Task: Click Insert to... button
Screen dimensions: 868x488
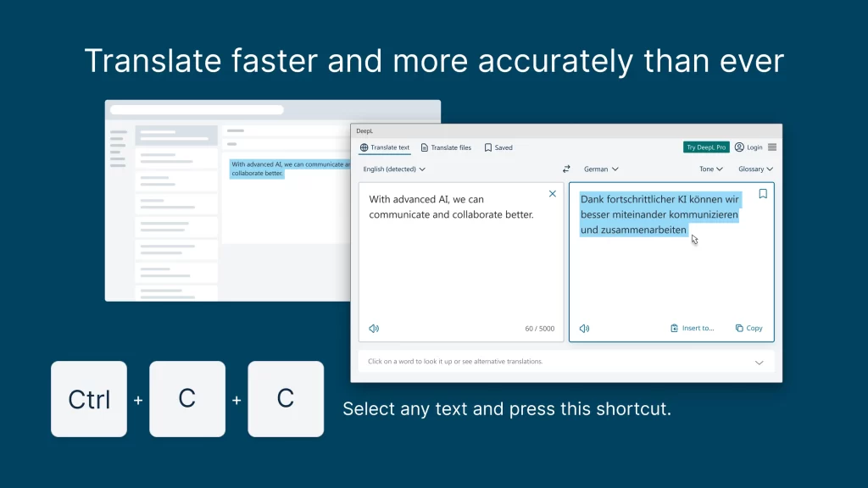Action: coord(692,328)
